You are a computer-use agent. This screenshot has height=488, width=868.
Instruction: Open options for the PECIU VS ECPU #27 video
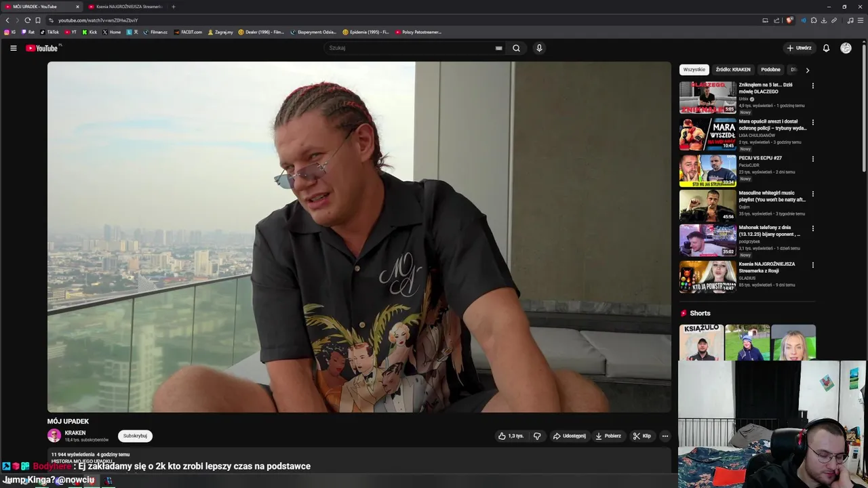(812, 159)
